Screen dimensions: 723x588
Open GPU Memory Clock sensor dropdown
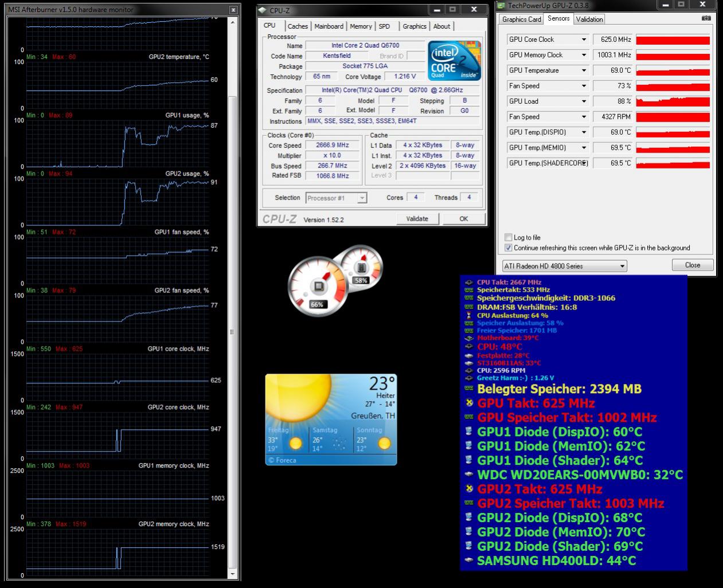[x=584, y=55]
